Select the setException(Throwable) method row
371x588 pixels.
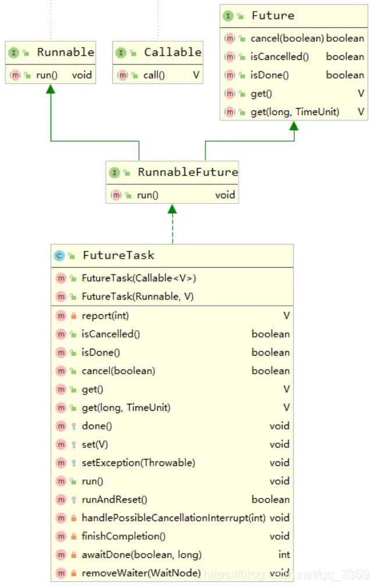click(x=138, y=463)
